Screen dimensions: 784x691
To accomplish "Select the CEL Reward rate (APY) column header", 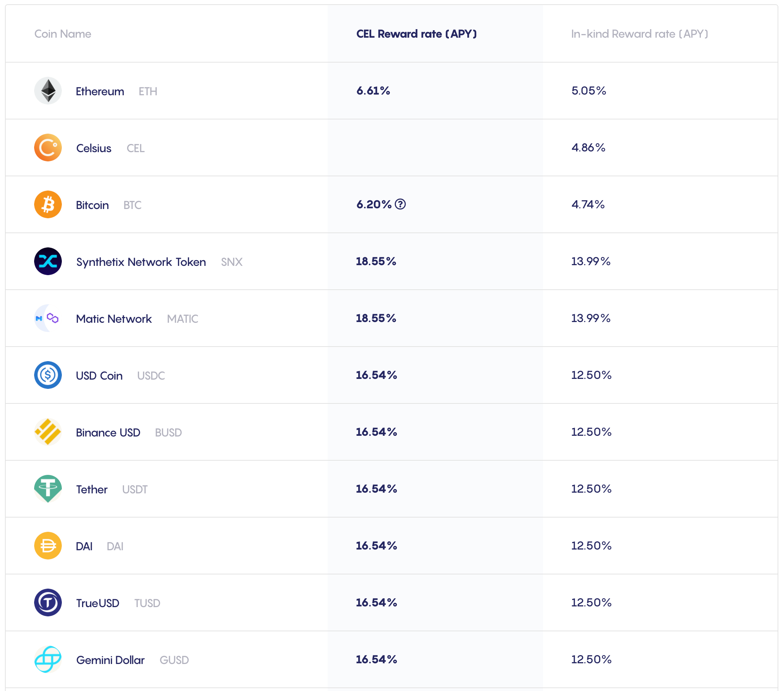I will pyautogui.click(x=416, y=34).
